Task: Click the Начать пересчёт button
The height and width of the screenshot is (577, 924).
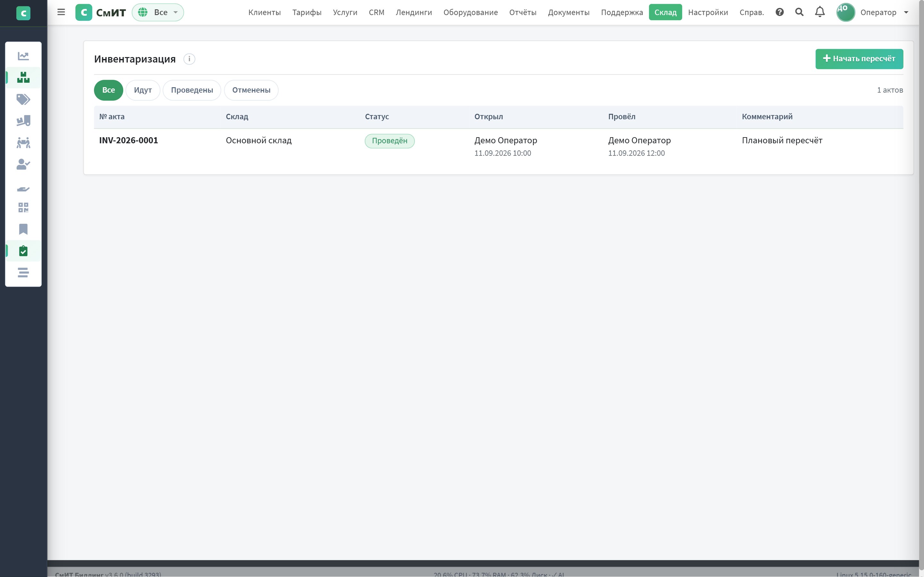Action: 859,59
